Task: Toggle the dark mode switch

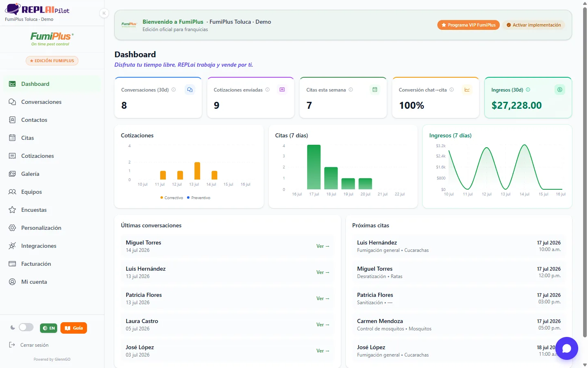Action: pos(26,327)
